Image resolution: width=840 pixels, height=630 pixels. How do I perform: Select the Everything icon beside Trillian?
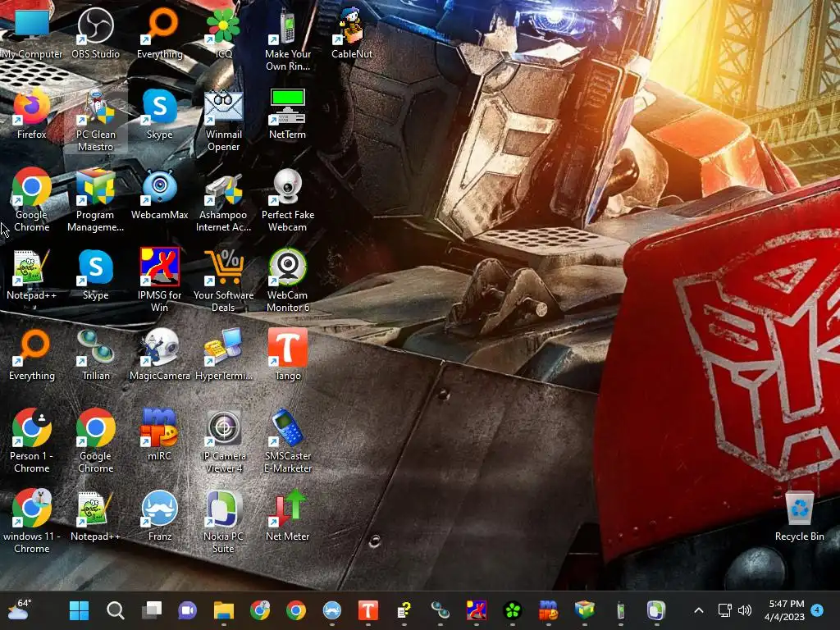[x=32, y=354]
